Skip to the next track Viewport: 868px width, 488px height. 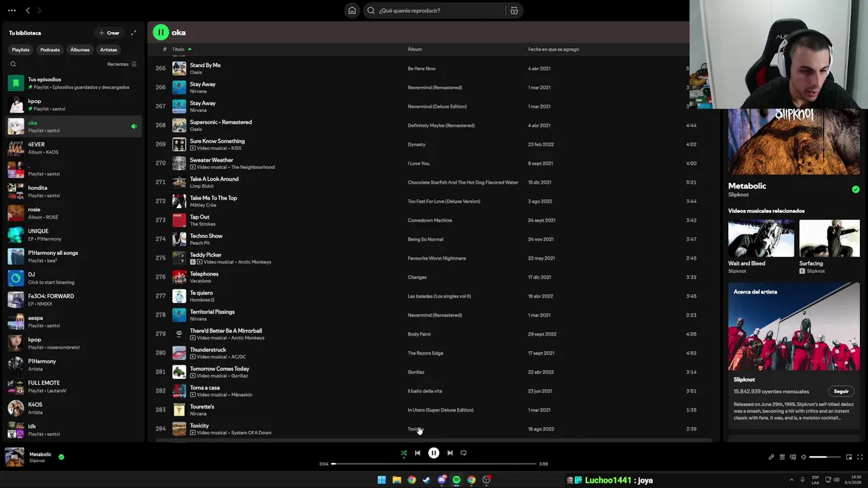pyautogui.click(x=450, y=453)
